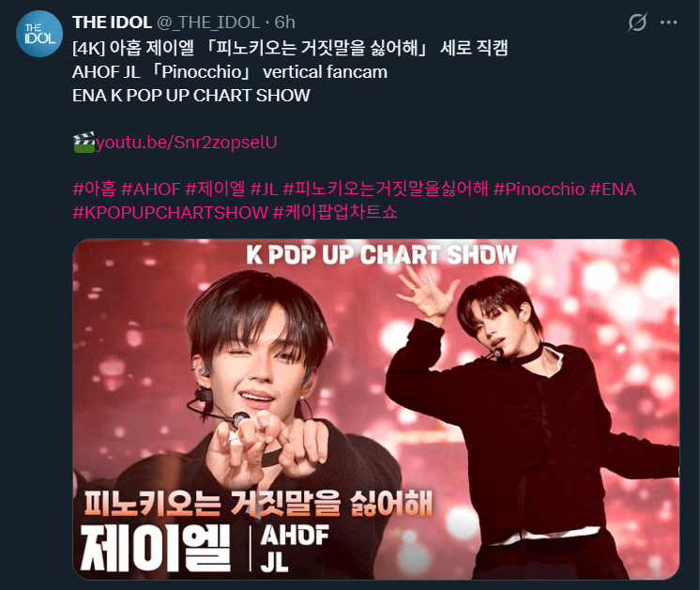Click the clapperboard emoji before the link
The height and width of the screenshot is (590, 700).
[84, 143]
